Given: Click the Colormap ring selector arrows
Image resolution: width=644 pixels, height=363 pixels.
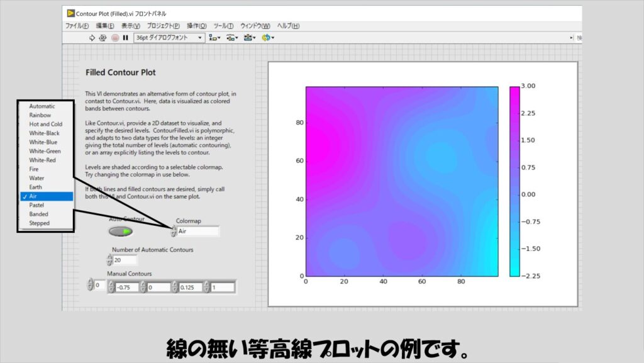Looking at the screenshot, I should pos(173,232).
